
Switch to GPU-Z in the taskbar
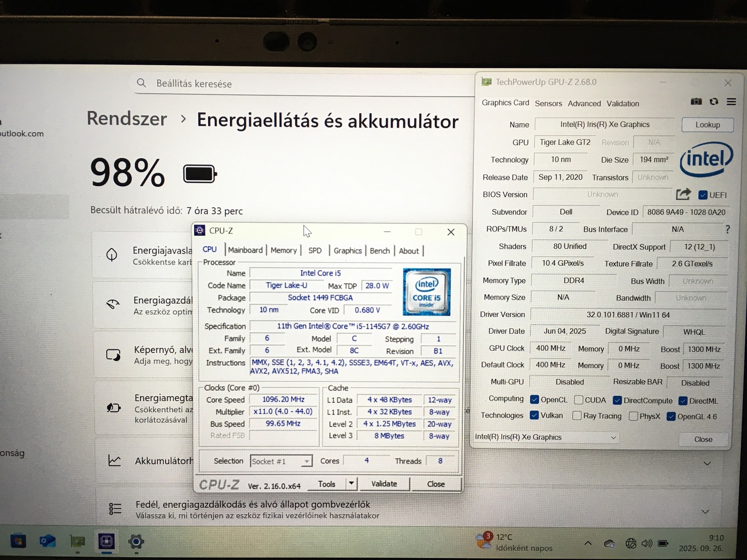[77, 542]
